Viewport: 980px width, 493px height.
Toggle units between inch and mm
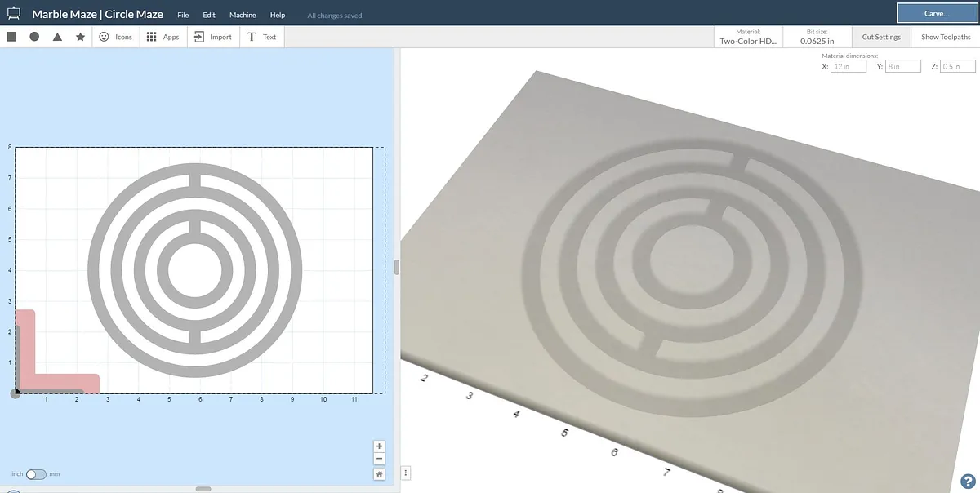(36, 474)
